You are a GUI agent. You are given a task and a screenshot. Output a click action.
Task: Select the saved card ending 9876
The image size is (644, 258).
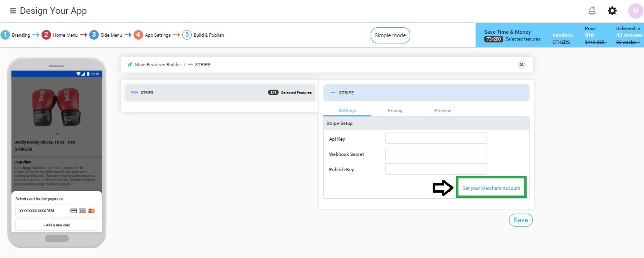point(56,210)
